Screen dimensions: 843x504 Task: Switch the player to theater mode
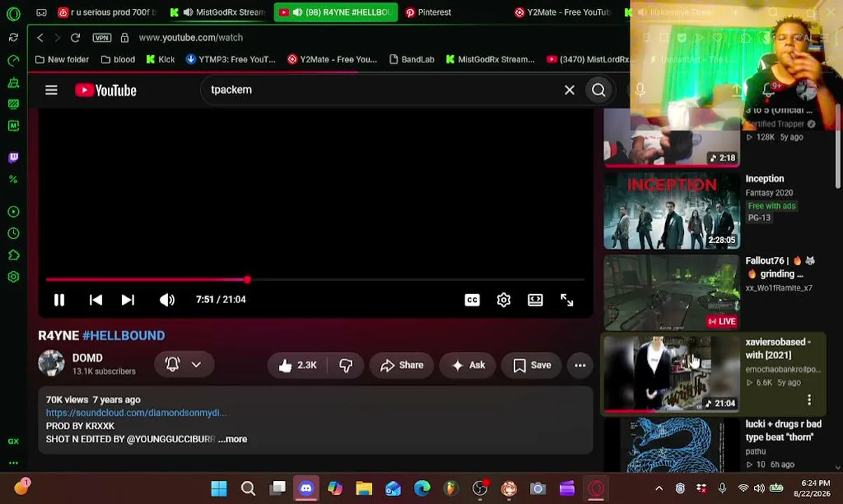coord(535,300)
